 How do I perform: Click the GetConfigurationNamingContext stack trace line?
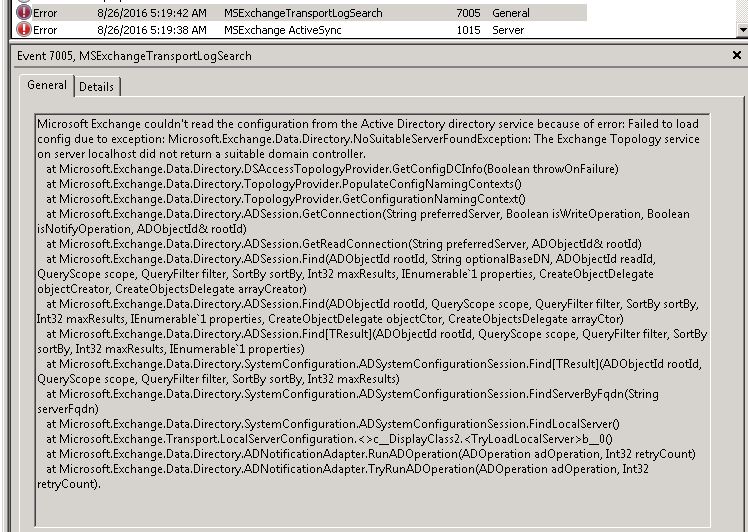tap(286, 199)
